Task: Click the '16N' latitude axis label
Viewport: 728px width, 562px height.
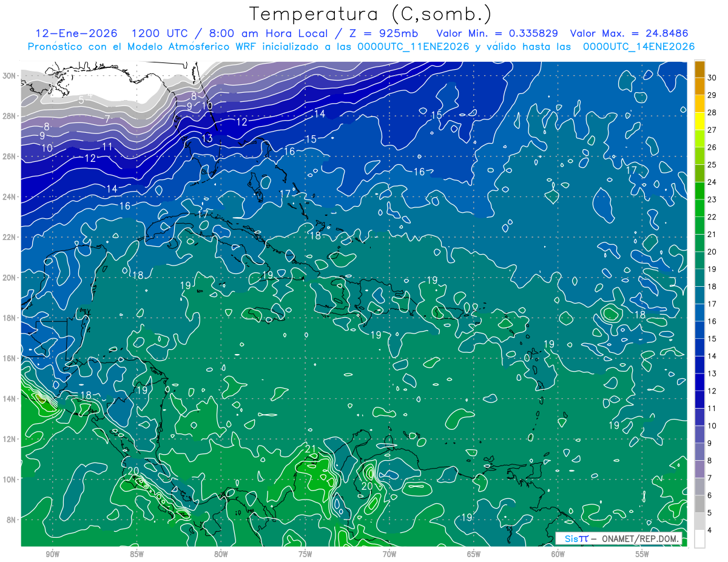Action: (8, 358)
